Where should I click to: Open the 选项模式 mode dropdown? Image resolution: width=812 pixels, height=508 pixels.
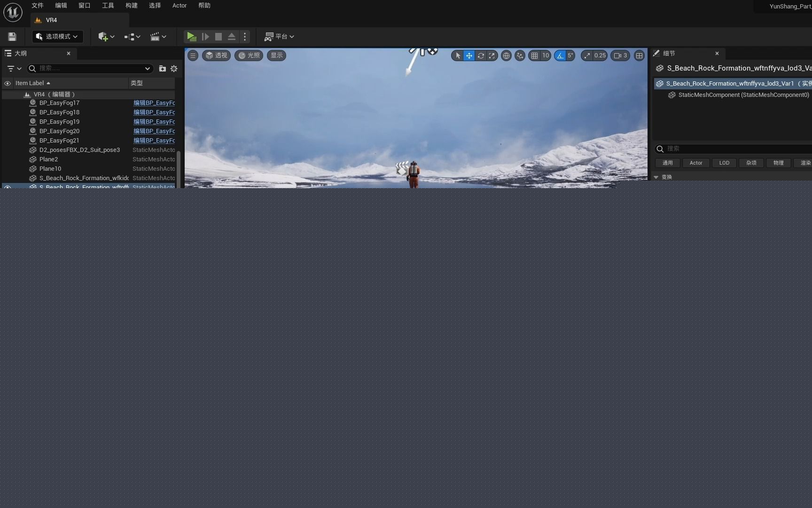click(x=57, y=37)
